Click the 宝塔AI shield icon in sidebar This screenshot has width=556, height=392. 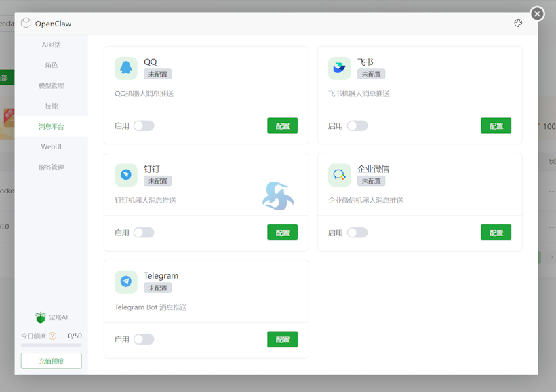[41, 317]
